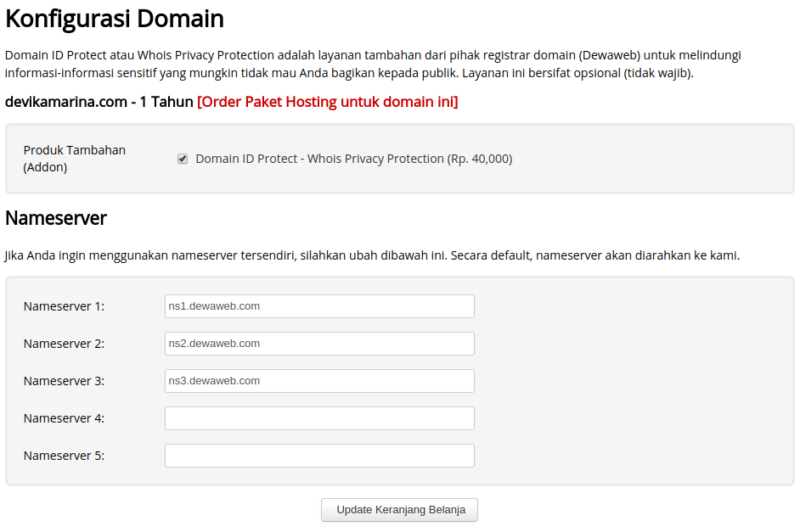
Task: Open the Order Paket Hosting link
Action: [x=327, y=102]
